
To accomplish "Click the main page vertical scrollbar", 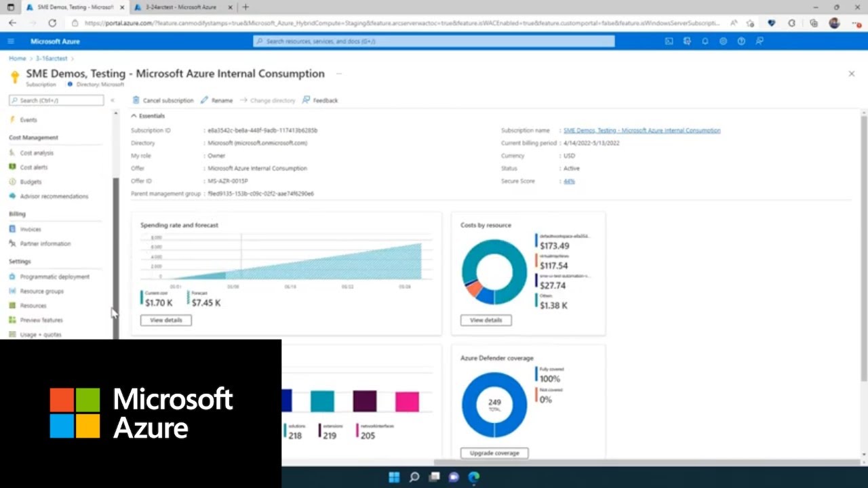I will pos(863,247).
